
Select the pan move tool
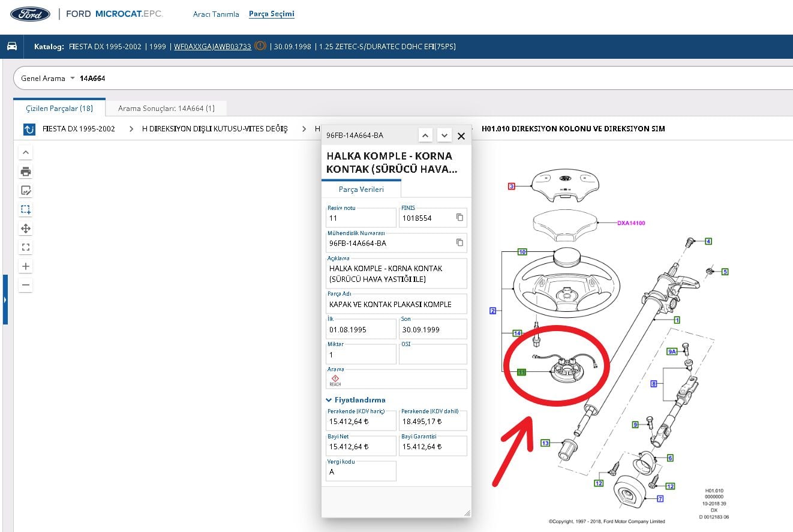pos(25,228)
